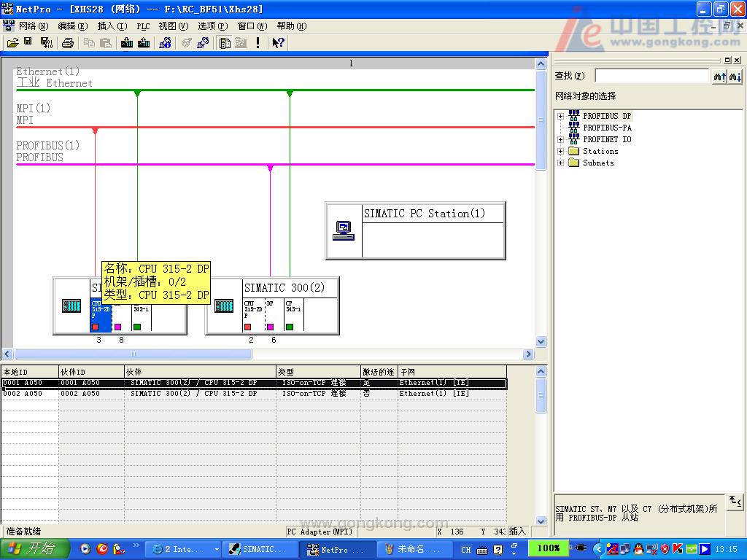Viewport: 747px width, 560px height.
Task: Click the red MPI interface square in SIMATIC 300(2)
Action: click(248, 327)
